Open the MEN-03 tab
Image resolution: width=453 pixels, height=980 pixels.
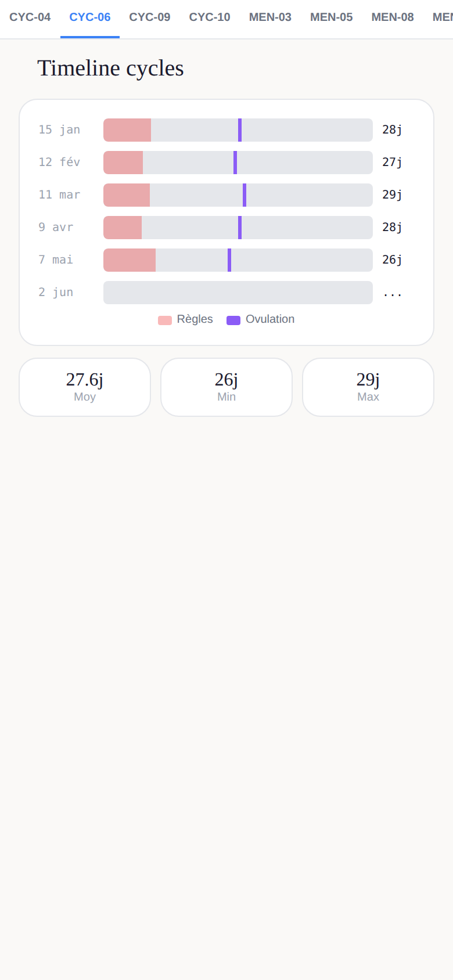(x=270, y=17)
